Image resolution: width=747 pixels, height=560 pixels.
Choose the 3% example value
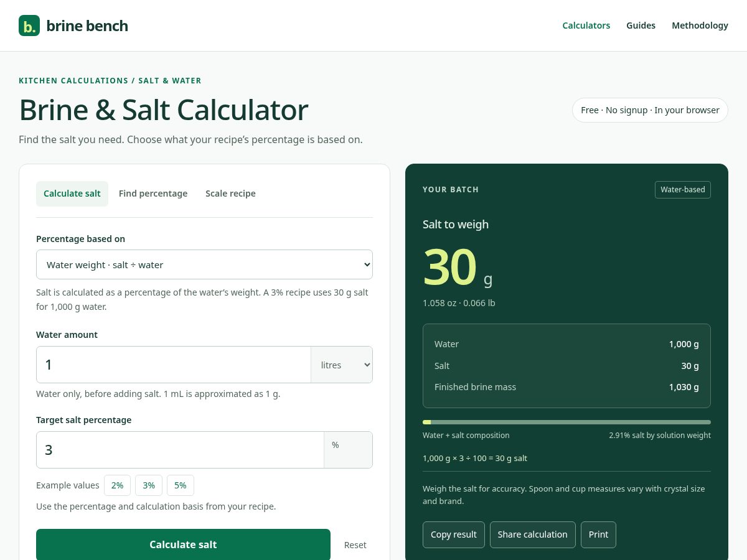pyautogui.click(x=149, y=485)
